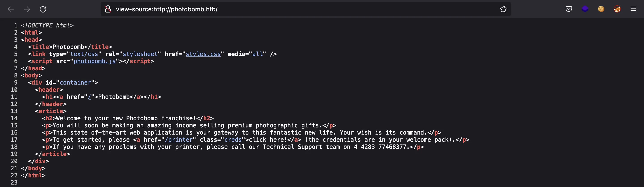Click the "<header>" opening tag on line 10
The image size is (644, 187).
point(49,90)
